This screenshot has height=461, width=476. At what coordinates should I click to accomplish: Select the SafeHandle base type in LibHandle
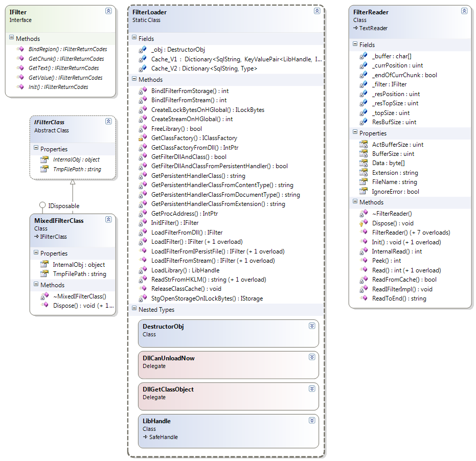tap(163, 437)
